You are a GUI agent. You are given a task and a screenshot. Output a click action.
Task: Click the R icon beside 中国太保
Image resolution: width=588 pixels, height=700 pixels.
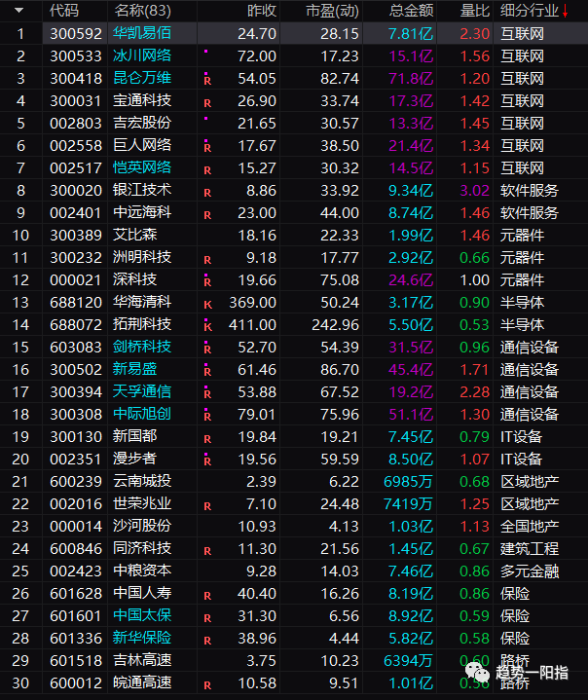[207, 618]
